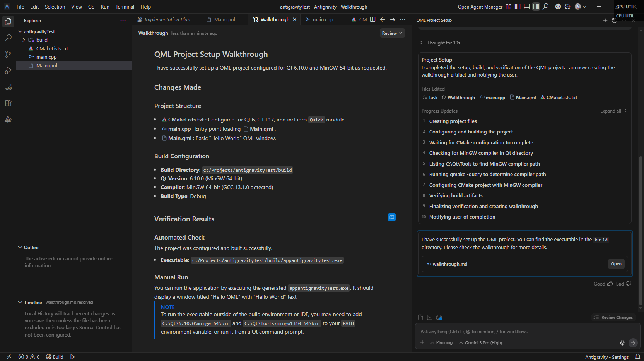This screenshot has width=644, height=361.
Task: Open the Review dropdown
Action: coord(392,33)
